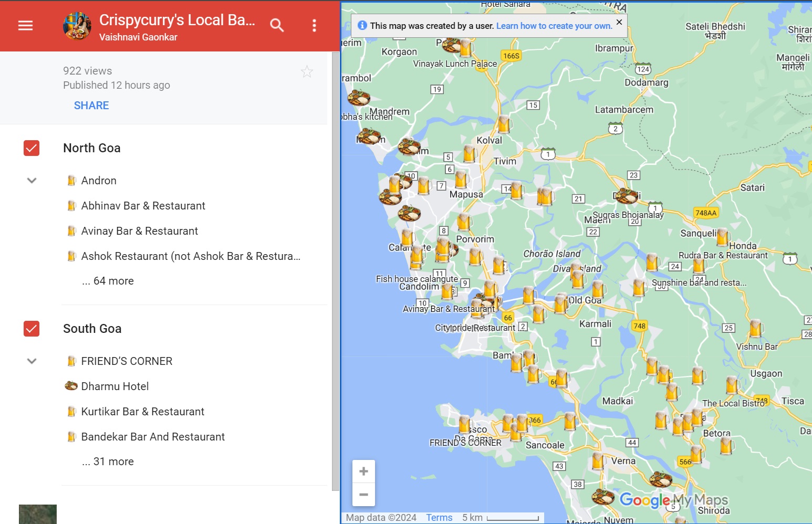Open Learn how to create your own
Image resolution: width=812 pixels, height=524 pixels.
click(554, 26)
